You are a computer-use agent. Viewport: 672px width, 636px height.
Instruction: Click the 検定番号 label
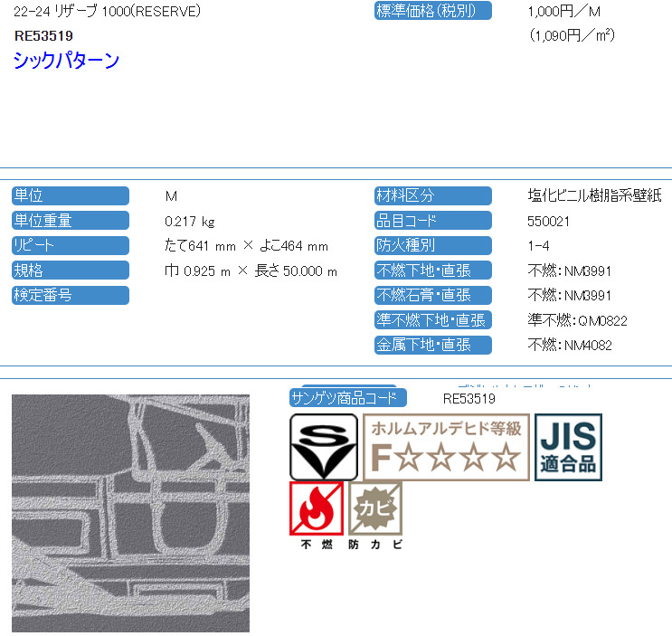[71, 295]
